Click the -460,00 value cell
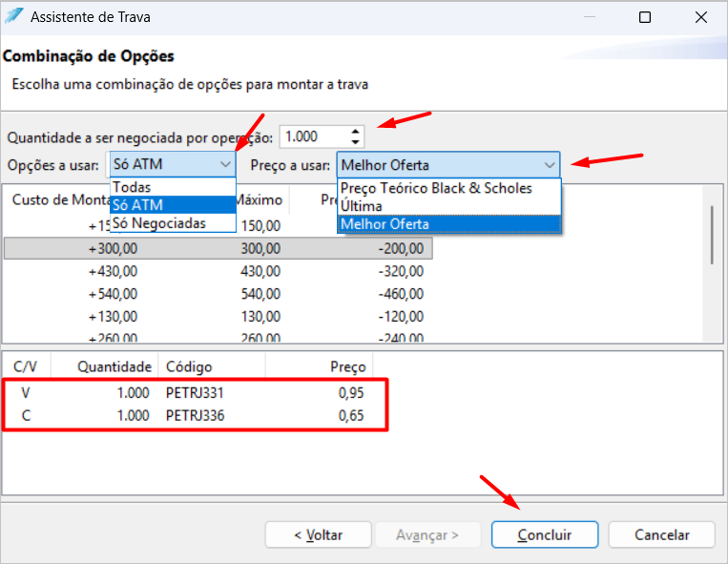The width and height of the screenshot is (728, 564). click(x=401, y=294)
